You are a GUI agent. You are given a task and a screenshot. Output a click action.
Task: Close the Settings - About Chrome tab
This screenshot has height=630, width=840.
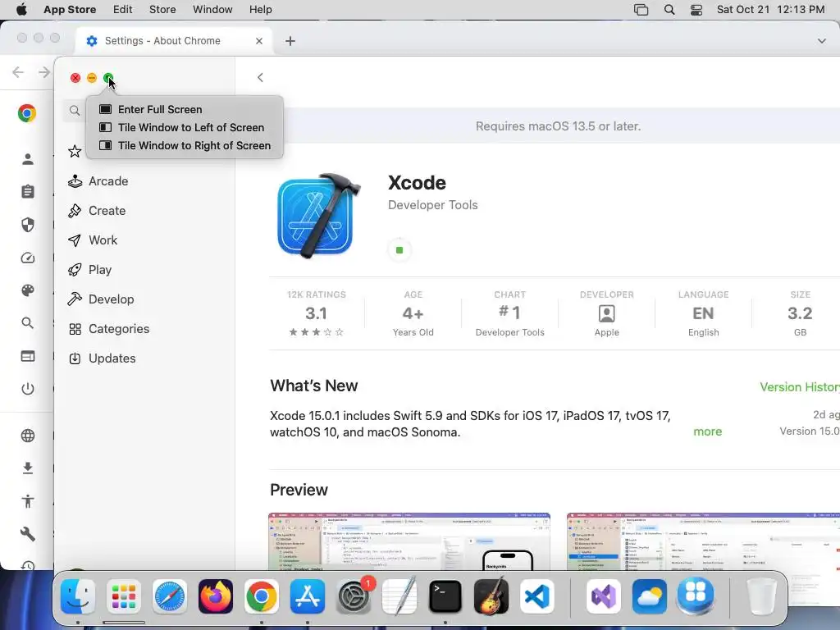point(259,41)
